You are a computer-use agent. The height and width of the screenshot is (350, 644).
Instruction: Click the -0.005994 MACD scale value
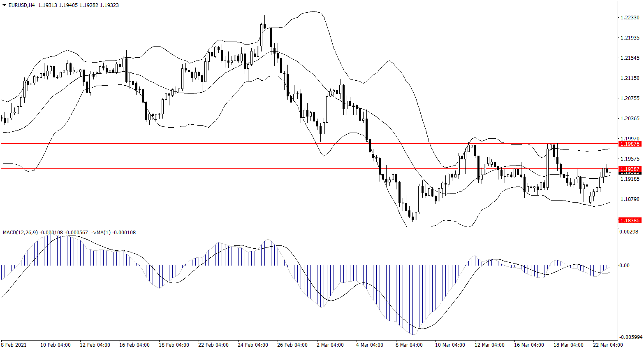tap(630, 337)
